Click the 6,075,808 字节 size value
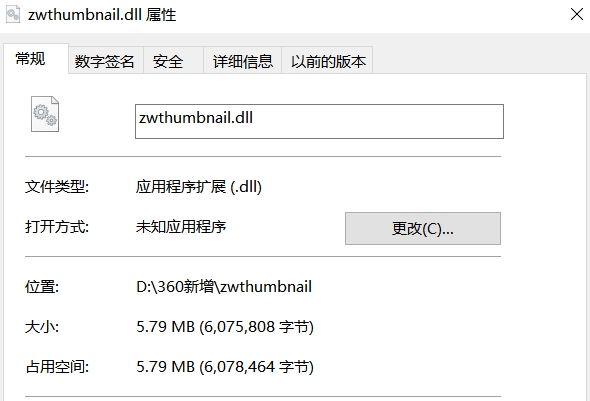The height and width of the screenshot is (401, 590). click(x=256, y=327)
